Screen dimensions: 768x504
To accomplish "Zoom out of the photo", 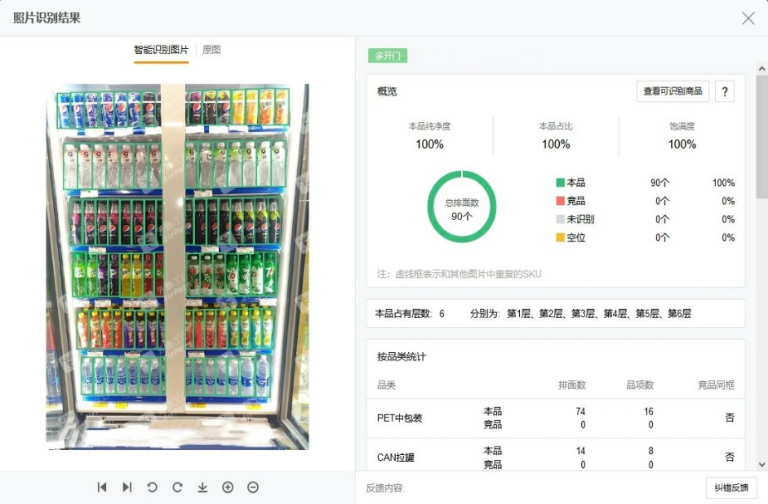I will [253, 487].
